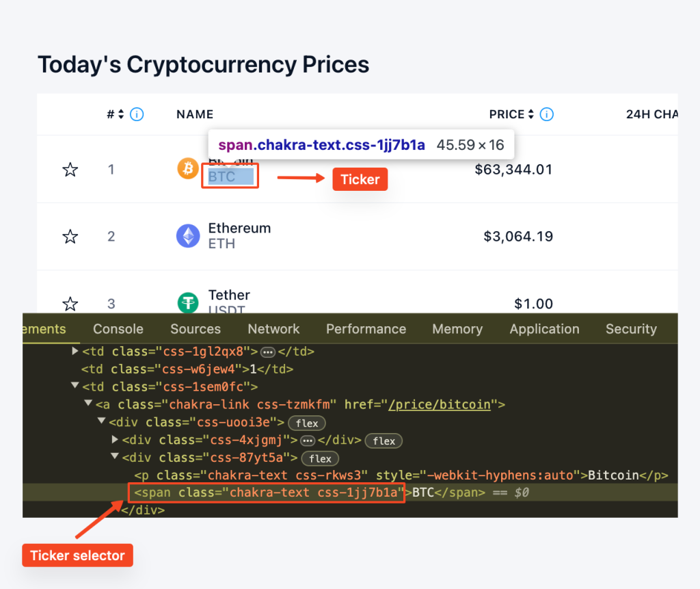This screenshot has width=700, height=589.
Task: Click the Ethereum coin logo
Action: tap(188, 235)
